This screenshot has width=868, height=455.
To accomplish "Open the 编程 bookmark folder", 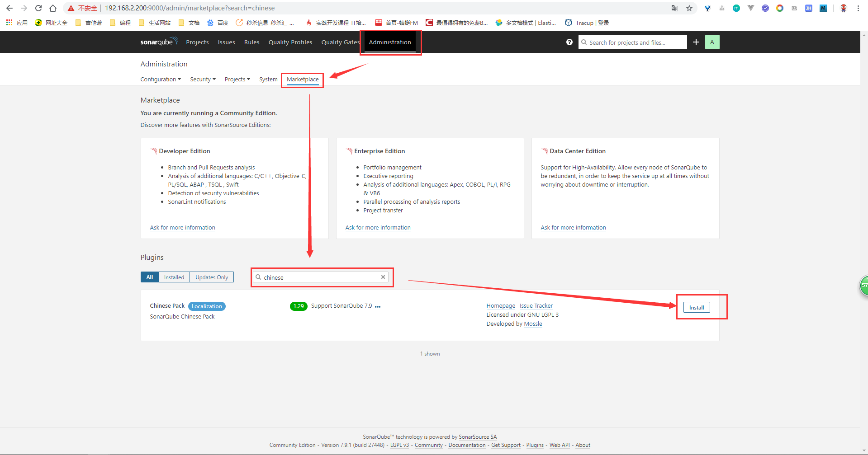I will pyautogui.click(x=120, y=23).
